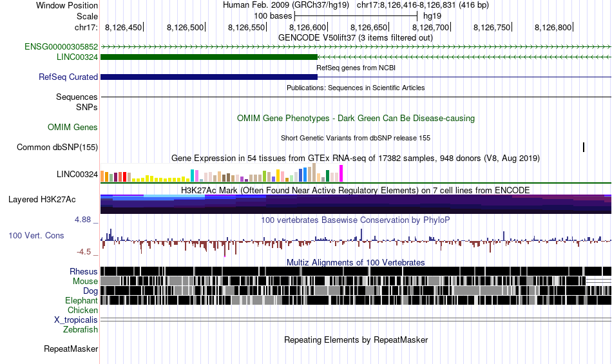Select the Dog alignment row label
This screenshot has width=612, height=364.
(x=90, y=291)
